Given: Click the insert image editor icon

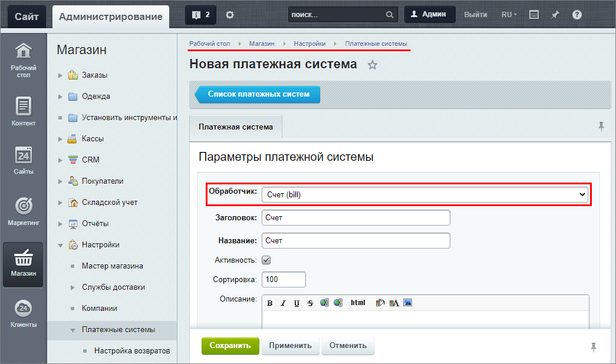Looking at the screenshot, I should tap(407, 303).
